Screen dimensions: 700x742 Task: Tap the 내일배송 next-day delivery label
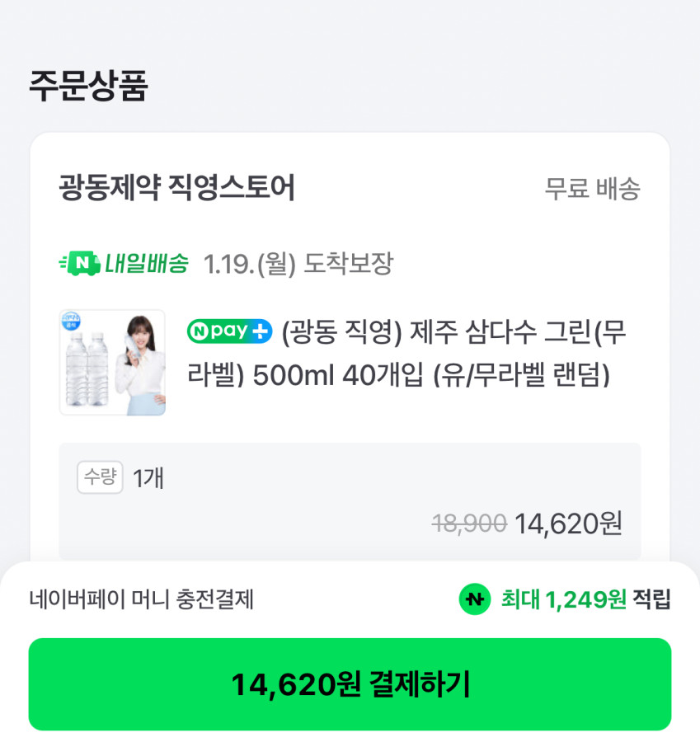click(146, 264)
